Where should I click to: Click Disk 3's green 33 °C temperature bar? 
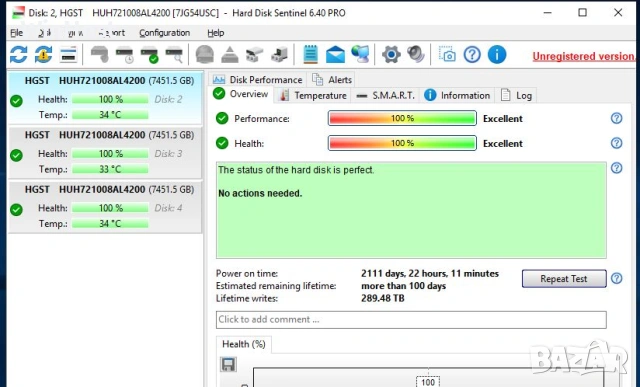(110, 169)
